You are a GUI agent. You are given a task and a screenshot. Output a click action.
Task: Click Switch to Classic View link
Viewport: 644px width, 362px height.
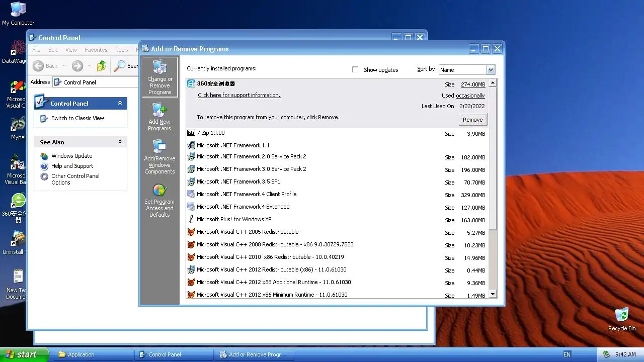click(77, 118)
